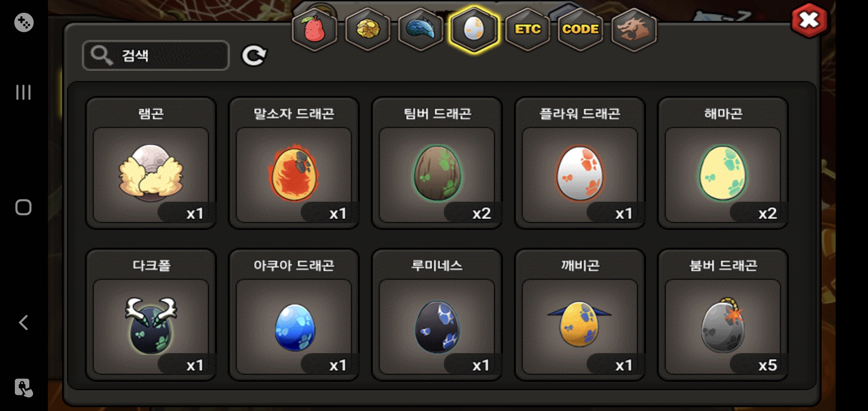Switch to the ETC tab
The width and height of the screenshot is (868, 411).
click(x=527, y=29)
